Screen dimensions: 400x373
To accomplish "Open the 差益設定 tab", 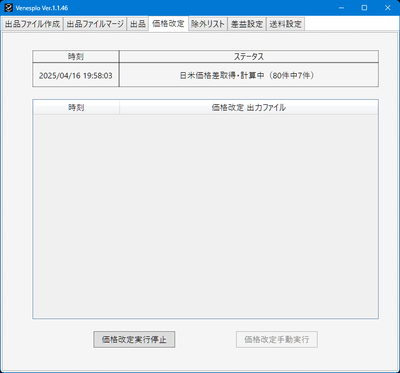I will tap(247, 24).
